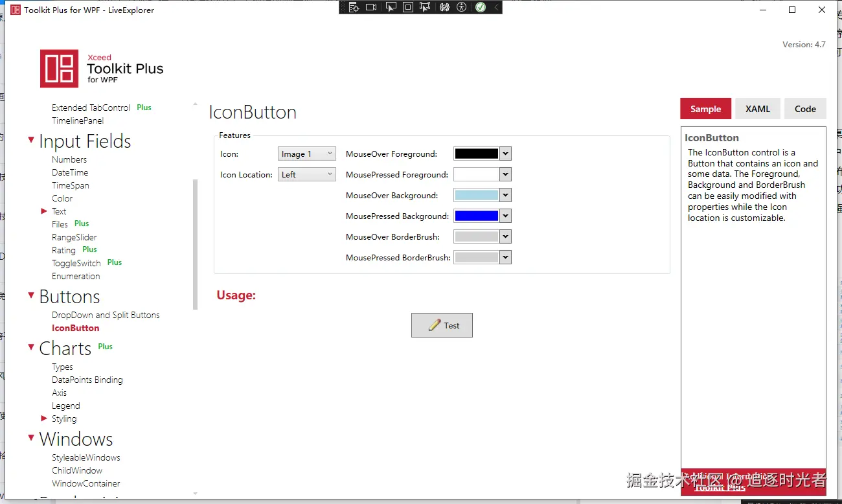Viewport: 842px width, 504px height.
Task: Open Icon Location Left combo box
Action: point(307,174)
